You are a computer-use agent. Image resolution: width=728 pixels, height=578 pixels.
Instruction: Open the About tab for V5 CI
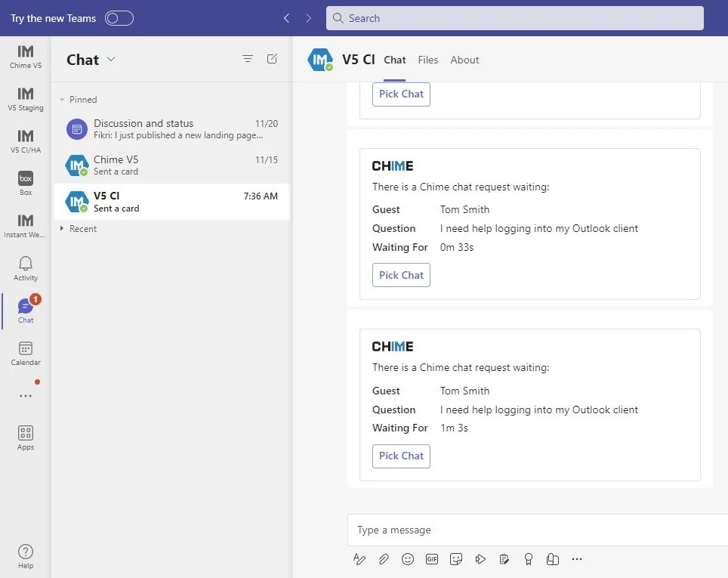pos(464,60)
